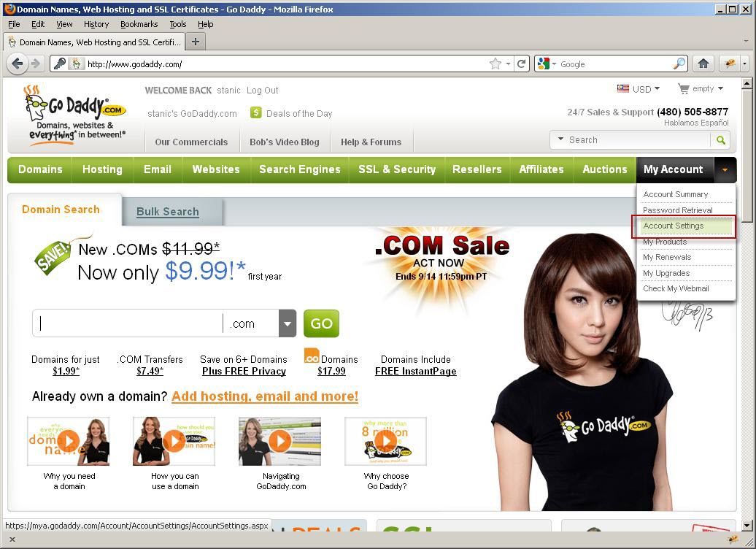Close the add-on bar with X icon
Image resolution: width=756 pixels, height=549 pixels.
[x=12, y=540]
